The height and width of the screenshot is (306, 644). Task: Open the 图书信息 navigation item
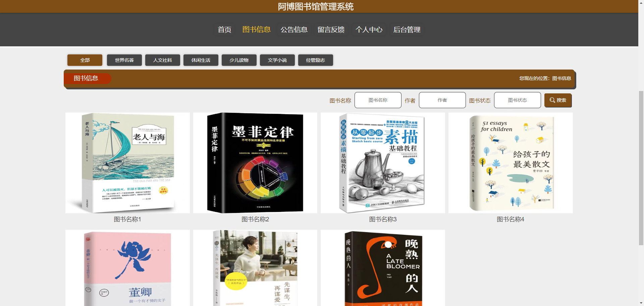[256, 30]
